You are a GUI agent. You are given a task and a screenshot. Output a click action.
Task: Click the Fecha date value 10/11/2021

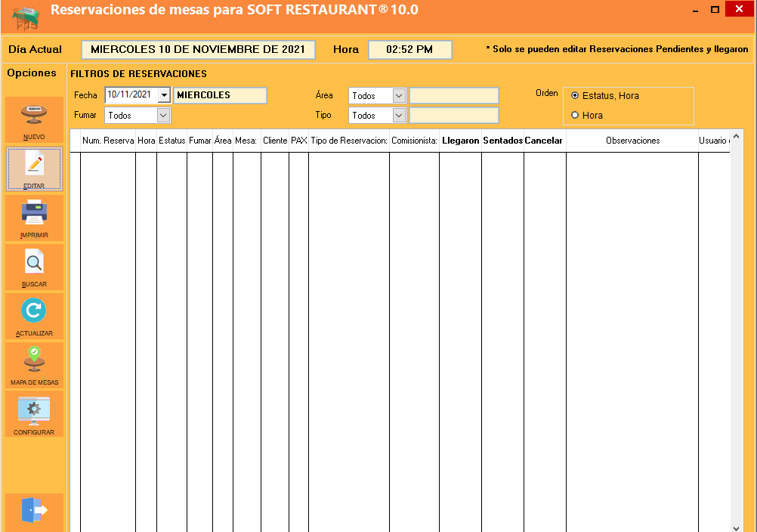click(x=129, y=94)
